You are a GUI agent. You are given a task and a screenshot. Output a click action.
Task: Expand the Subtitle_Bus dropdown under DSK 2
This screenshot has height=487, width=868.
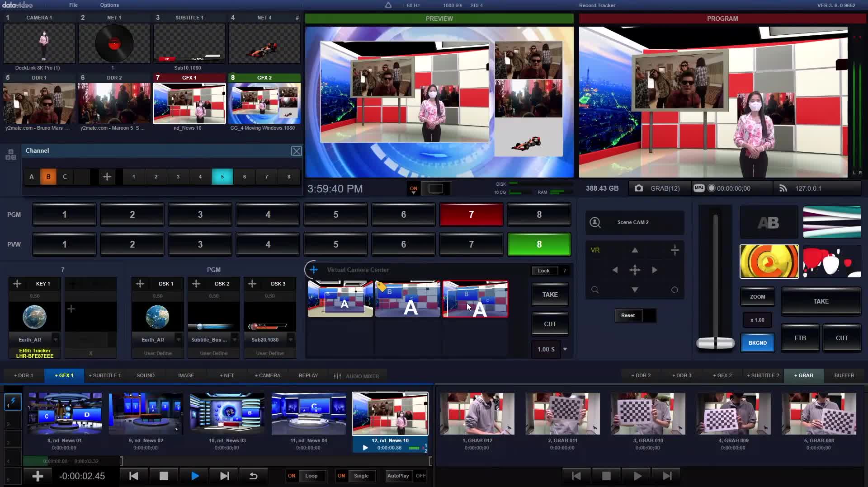click(x=235, y=340)
